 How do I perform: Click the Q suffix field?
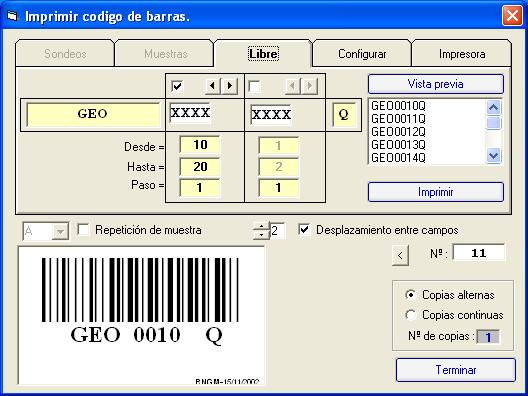343,114
